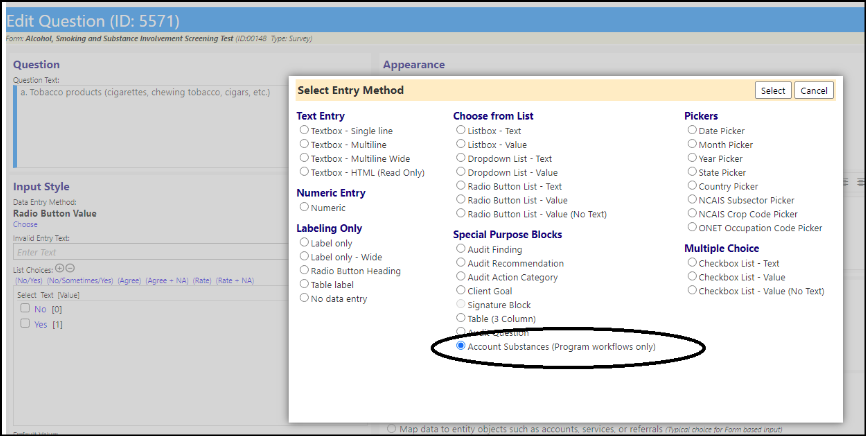This screenshot has width=866, height=436.
Task: Apply the (Rate + NA) choices preset
Action: click(235, 281)
